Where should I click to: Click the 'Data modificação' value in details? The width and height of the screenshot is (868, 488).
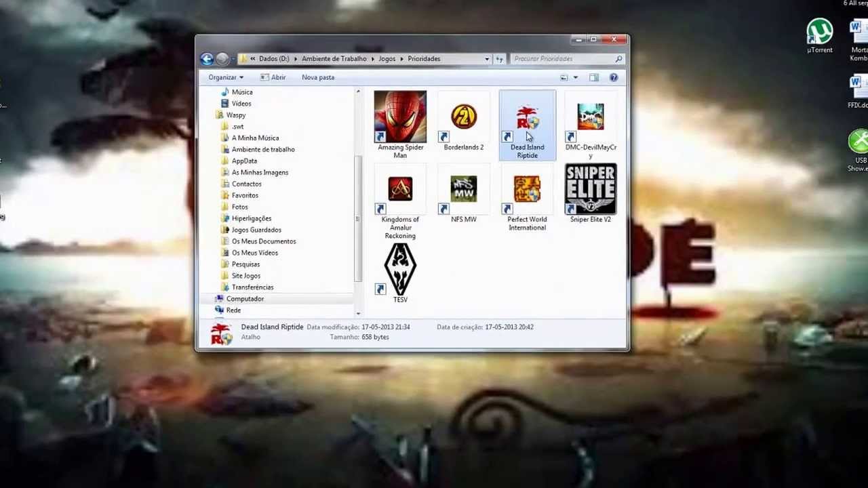point(385,327)
